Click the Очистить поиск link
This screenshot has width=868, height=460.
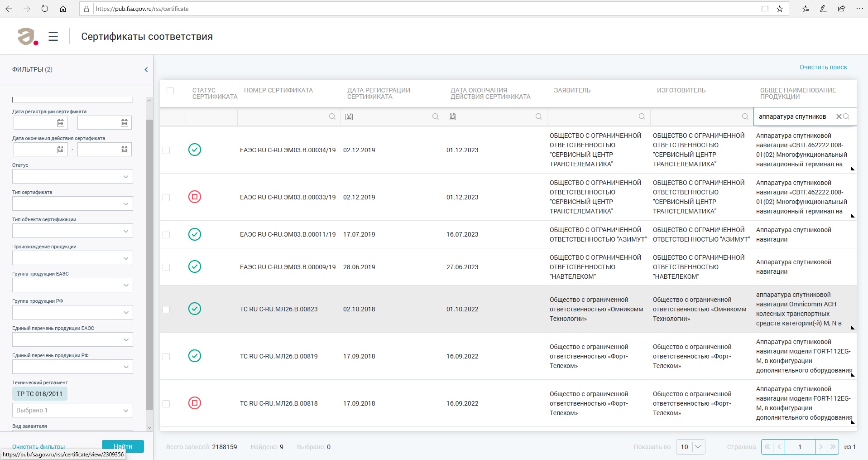pyautogui.click(x=823, y=67)
